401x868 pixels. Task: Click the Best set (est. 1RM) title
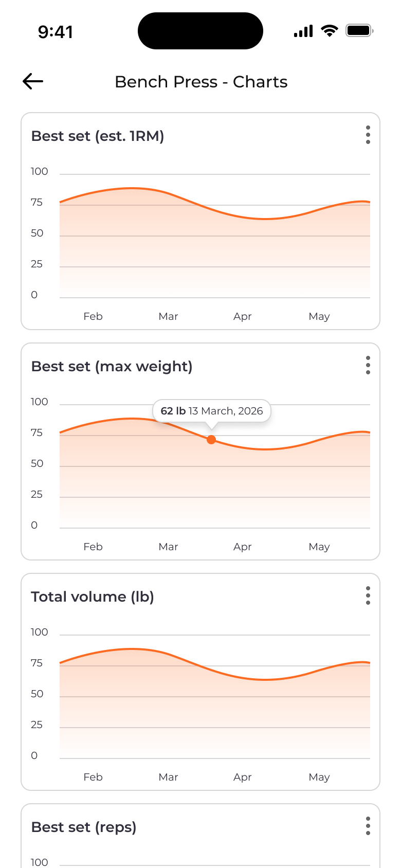98,136
